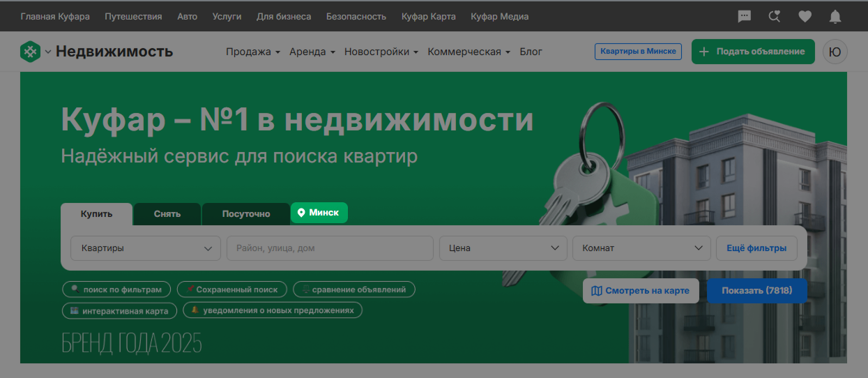Open the Квартиры property type dropdown
The image size is (868, 378).
click(x=146, y=248)
